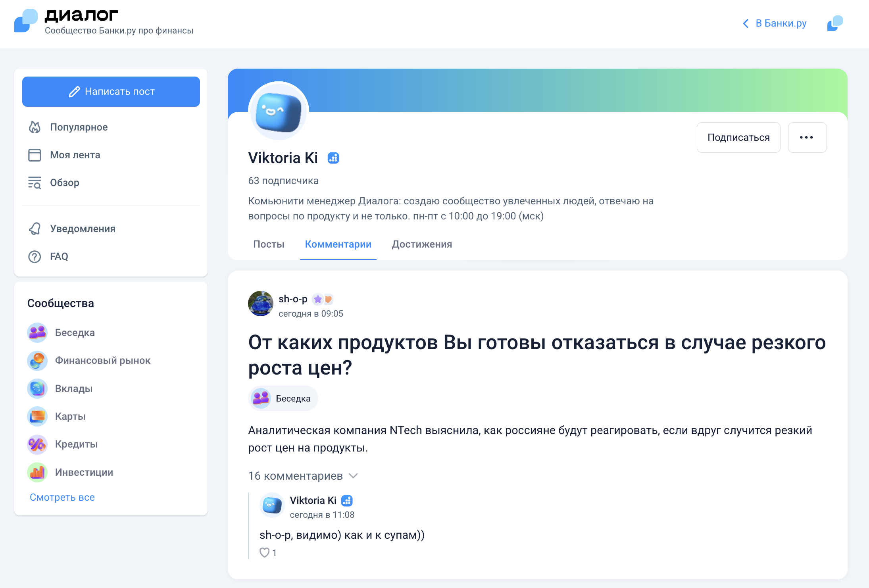The width and height of the screenshot is (869, 588).
Task: Select the Беседка tag under the post title
Action: pos(283,398)
